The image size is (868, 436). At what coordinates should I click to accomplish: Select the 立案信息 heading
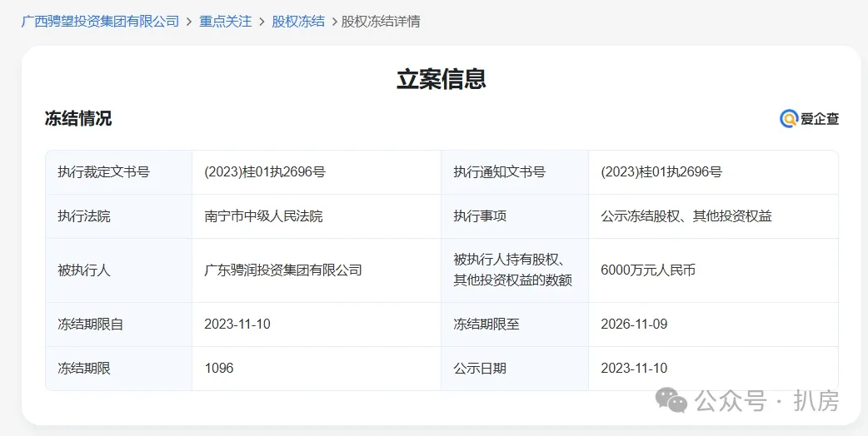pos(441,79)
